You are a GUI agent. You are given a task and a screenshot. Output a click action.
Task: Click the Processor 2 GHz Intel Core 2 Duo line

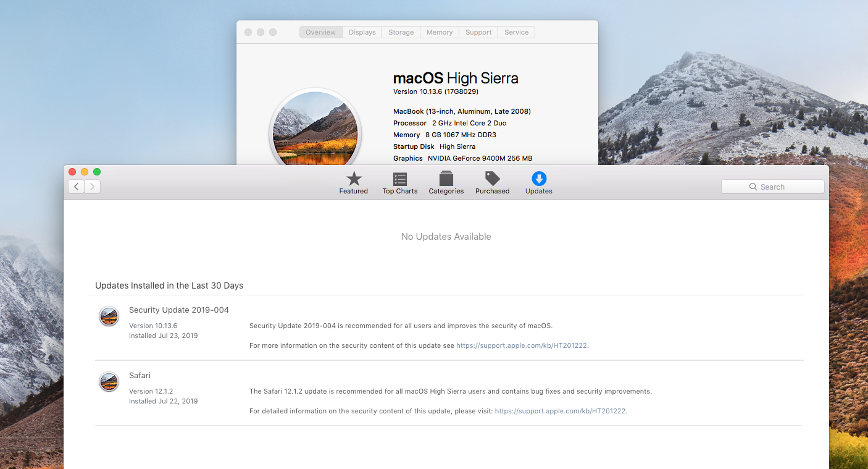(x=450, y=123)
